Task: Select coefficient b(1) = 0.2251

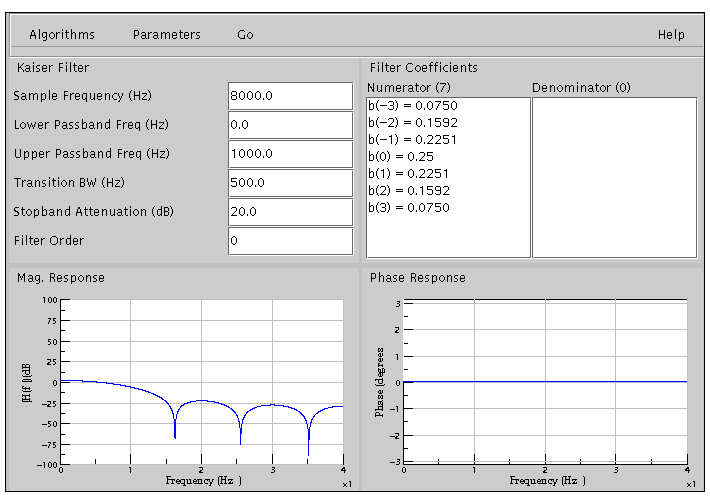Action: click(408, 173)
